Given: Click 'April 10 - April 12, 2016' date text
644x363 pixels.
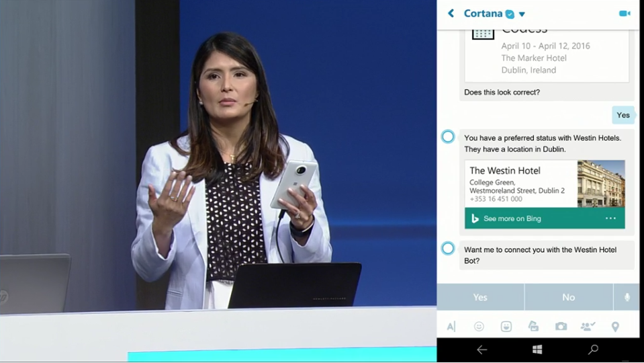Looking at the screenshot, I should pyautogui.click(x=545, y=46).
